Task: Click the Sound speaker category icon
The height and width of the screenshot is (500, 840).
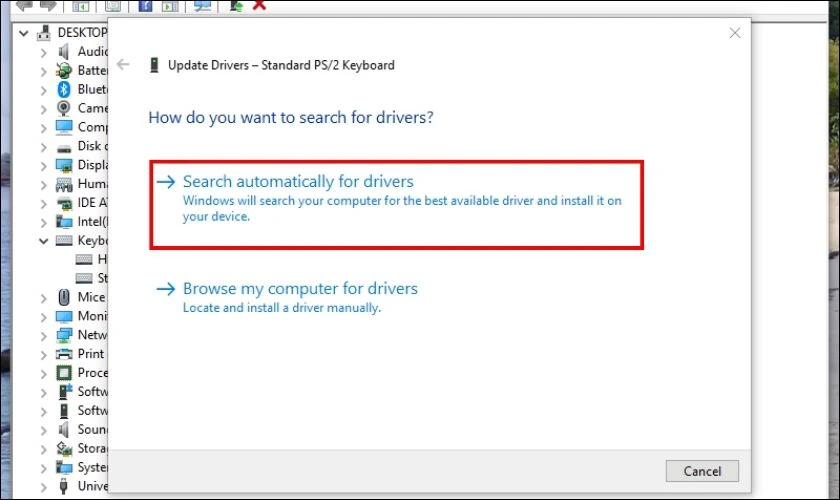Action: [64, 429]
